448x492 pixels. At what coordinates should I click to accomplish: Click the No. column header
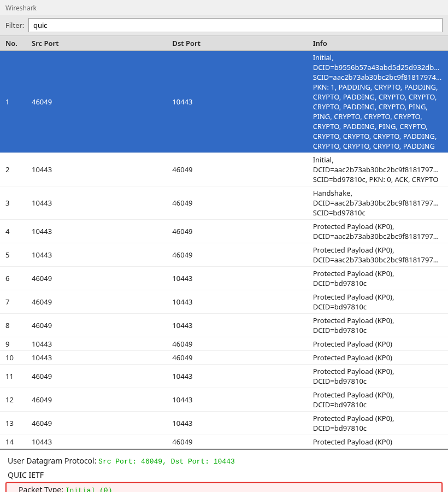coord(11,43)
